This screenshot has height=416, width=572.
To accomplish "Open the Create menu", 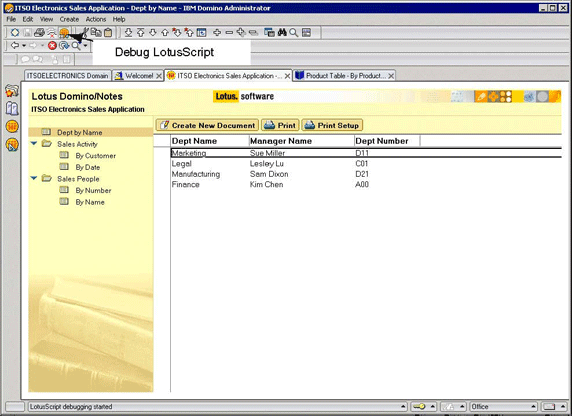I will [69, 19].
